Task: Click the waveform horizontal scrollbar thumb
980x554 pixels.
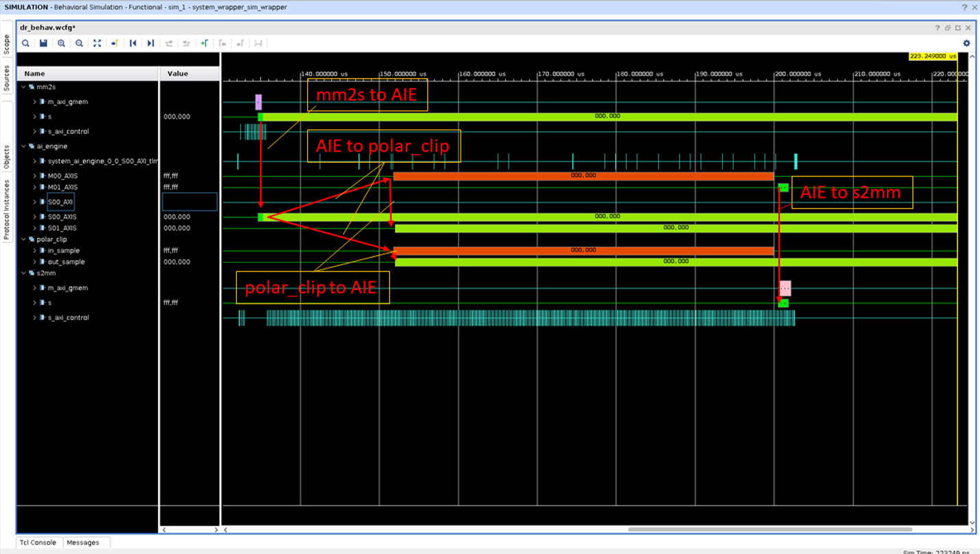Action: pos(770,529)
